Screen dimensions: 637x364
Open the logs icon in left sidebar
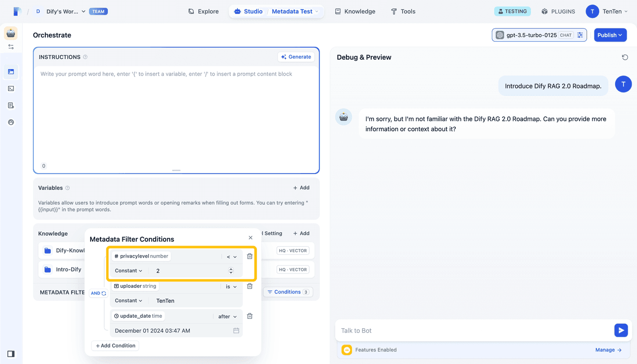pyautogui.click(x=11, y=105)
